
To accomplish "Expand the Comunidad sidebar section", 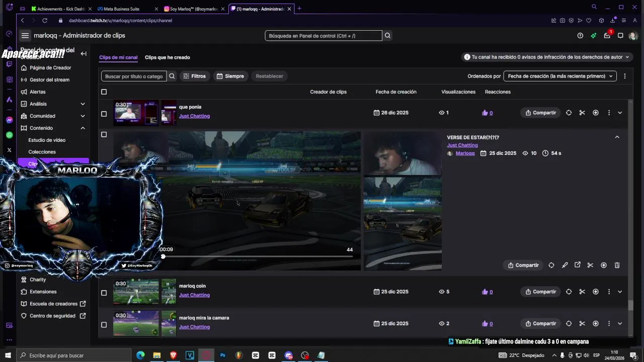I will (83, 116).
